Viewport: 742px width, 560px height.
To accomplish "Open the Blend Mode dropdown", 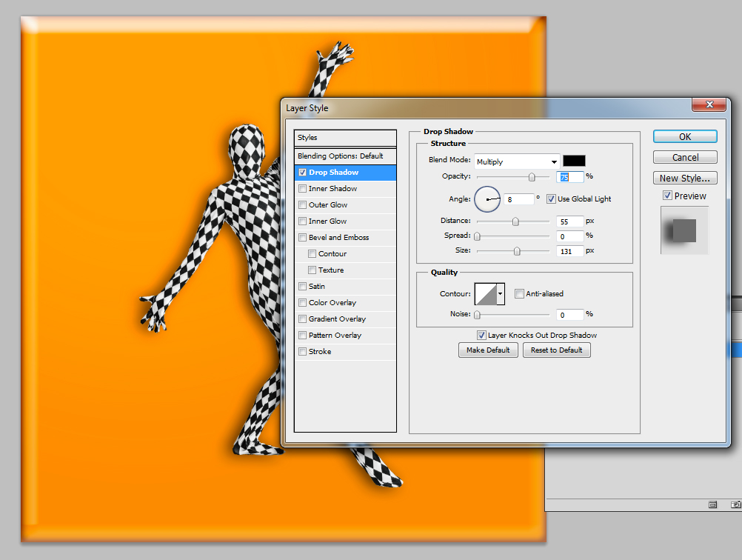I will pyautogui.click(x=517, y=161).
